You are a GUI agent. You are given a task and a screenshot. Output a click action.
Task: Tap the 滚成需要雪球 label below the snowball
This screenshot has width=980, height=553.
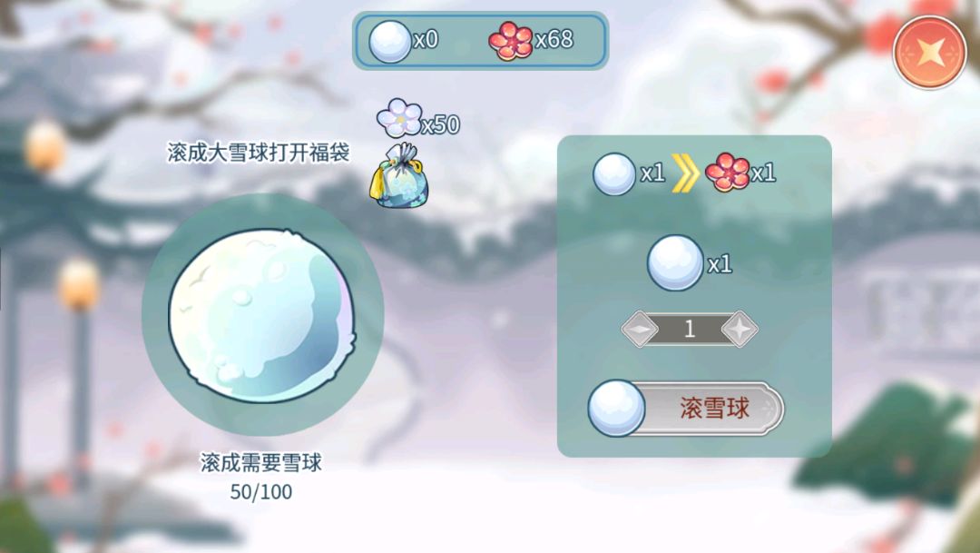coord(261,462)
